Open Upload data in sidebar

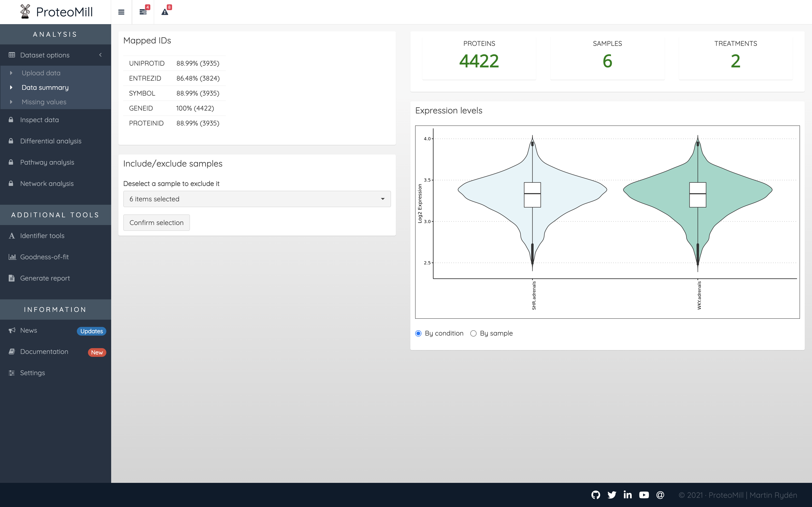[41, 73]
